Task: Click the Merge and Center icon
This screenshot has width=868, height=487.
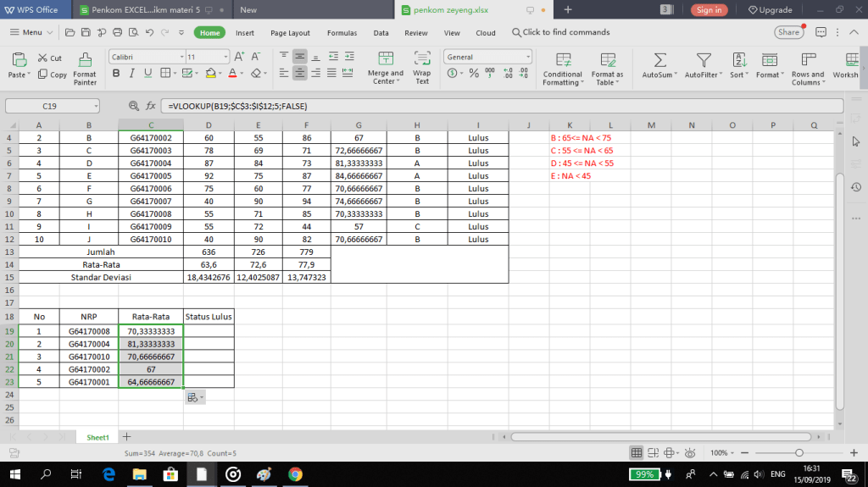Action: tap(386, 59)
